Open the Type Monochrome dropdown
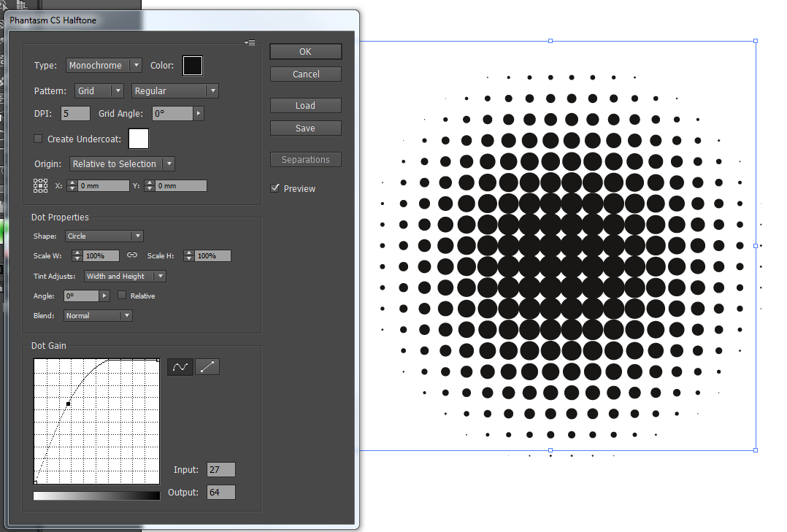Image resolution: width=787 pixels, height=532 pixels. 104,65
